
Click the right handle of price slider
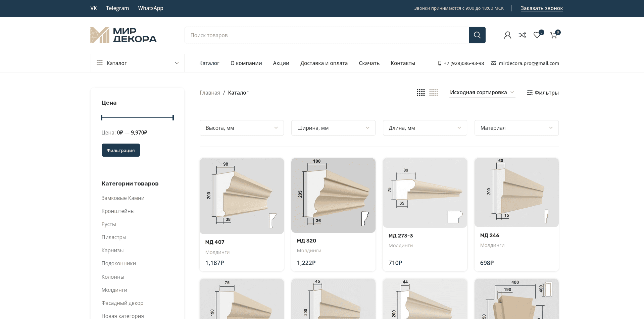pyautogui.click(x=173, y=118)
